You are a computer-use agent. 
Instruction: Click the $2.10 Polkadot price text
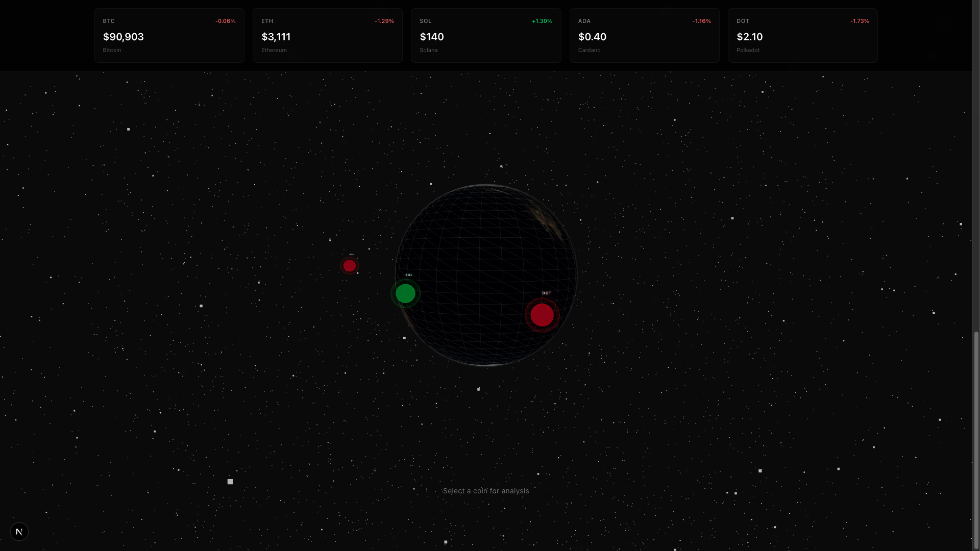click(x=750, y=37)
